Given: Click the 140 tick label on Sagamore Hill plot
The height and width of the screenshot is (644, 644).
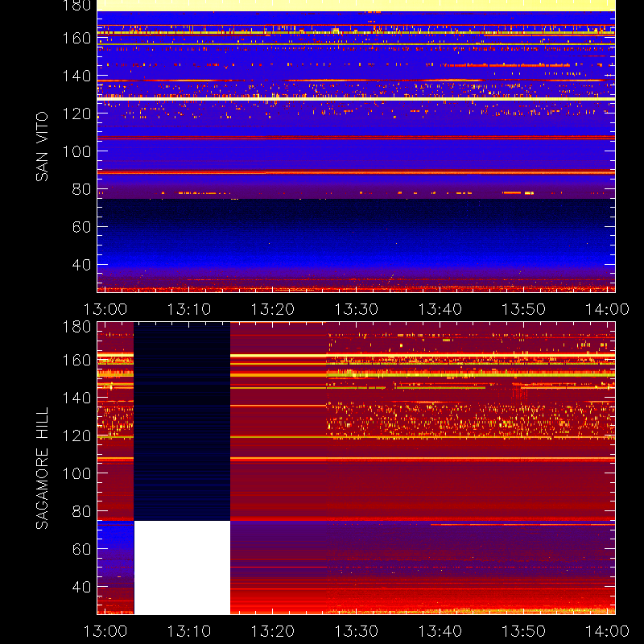Looking at the screenshot, I should click(76, 398).
